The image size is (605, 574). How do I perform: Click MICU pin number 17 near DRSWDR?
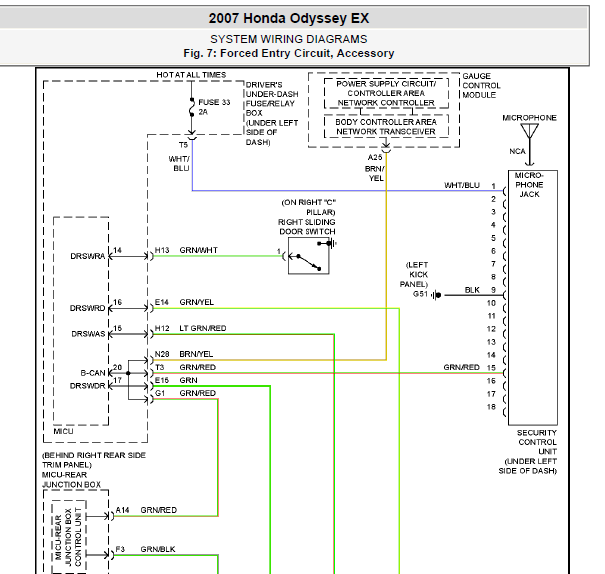coord(117,380)
